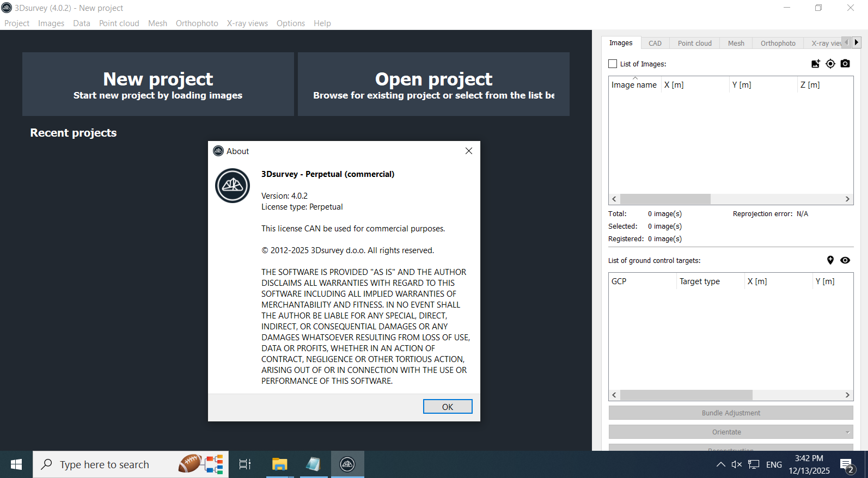Switch to the CAD tab
Image resolution: width=868 pixels, height=478 pixels.
coord(655,43)
